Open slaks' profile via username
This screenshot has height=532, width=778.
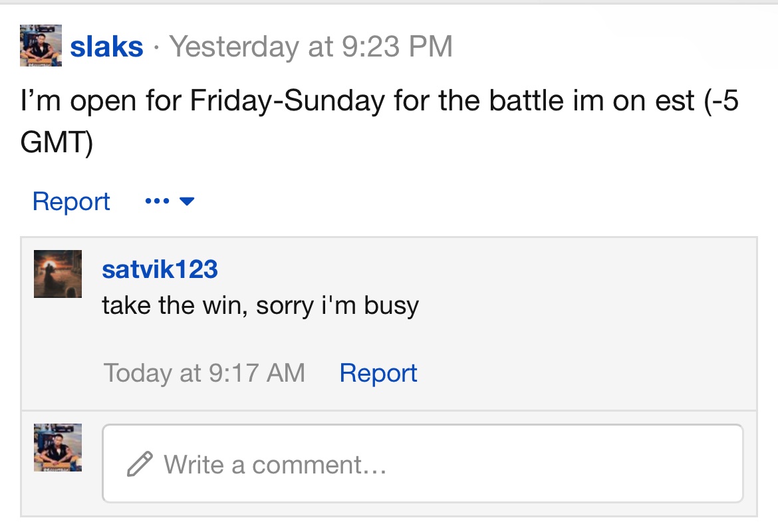point(106,47)
